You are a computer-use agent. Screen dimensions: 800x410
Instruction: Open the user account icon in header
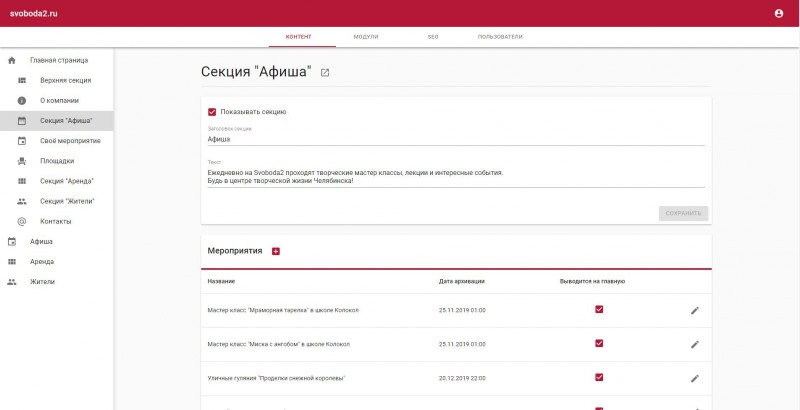pyautogui.click(x=779, y=13)
